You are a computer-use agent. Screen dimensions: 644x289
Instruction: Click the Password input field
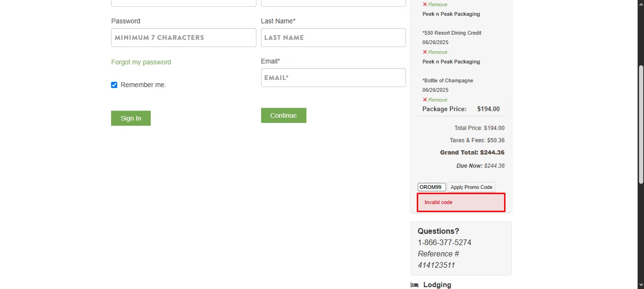tap(183, 37)
